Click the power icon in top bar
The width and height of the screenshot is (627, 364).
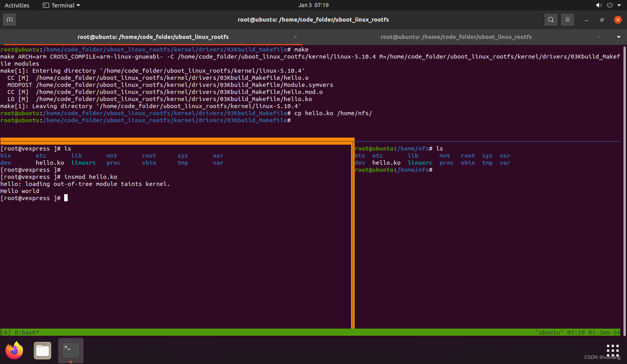(x=610, y=5)
